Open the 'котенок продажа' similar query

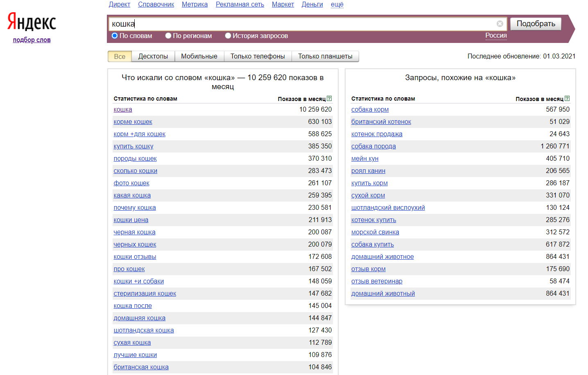point(377,134)
